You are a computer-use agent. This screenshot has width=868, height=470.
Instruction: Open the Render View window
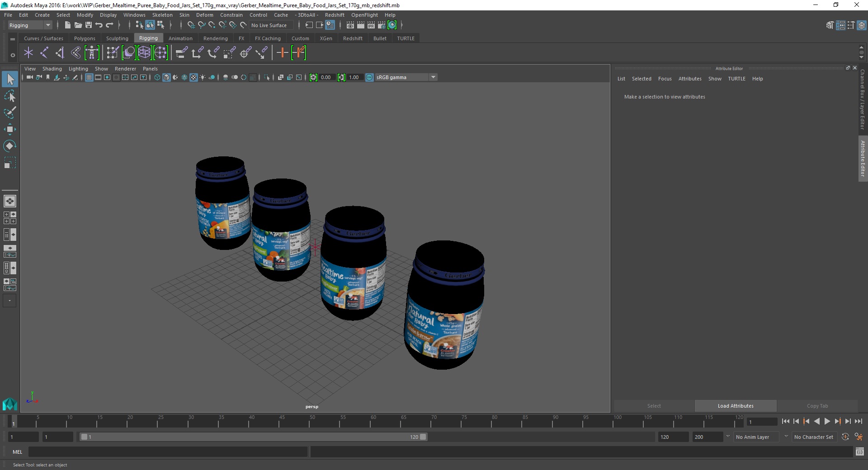click(x=350, y=25)
